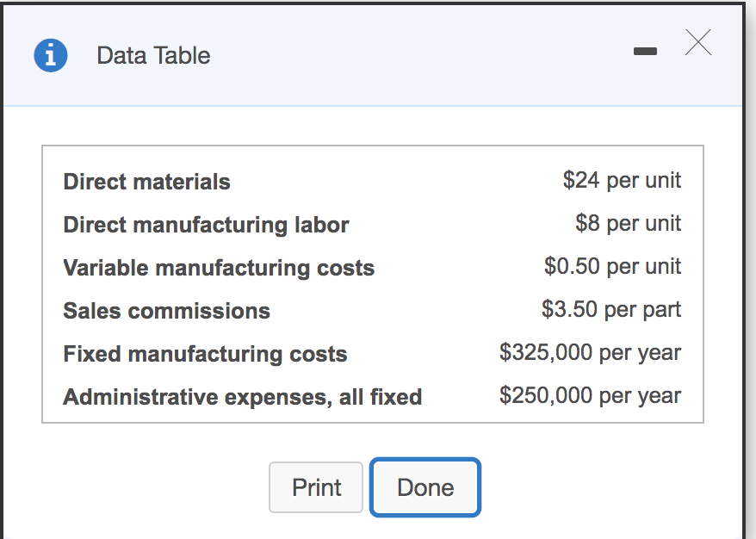Click the $325,000 per year value

point(590,352)
